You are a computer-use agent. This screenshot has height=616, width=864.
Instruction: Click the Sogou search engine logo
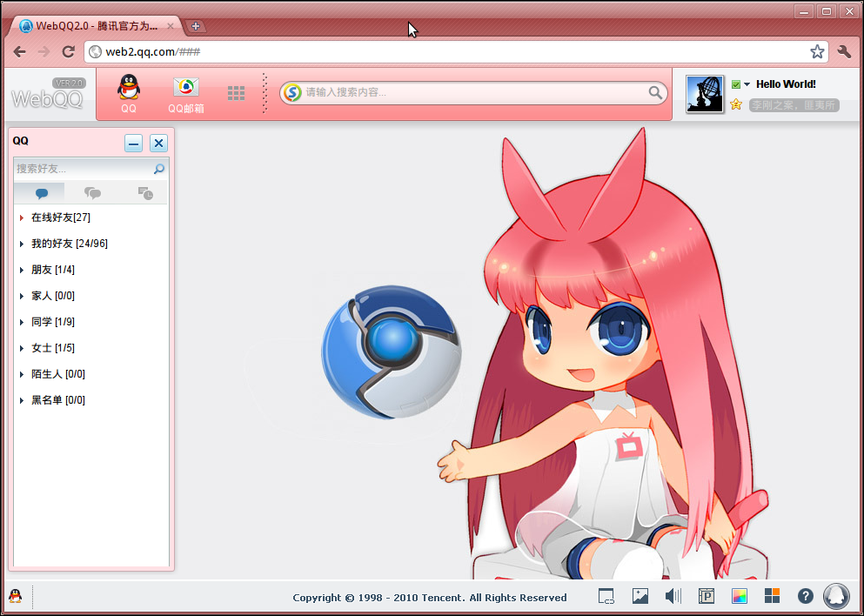pos(292,92)
